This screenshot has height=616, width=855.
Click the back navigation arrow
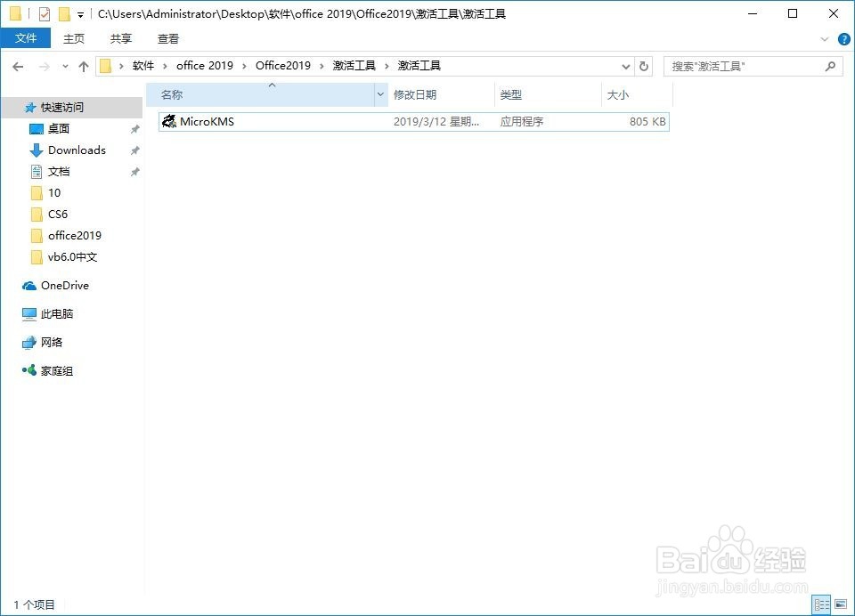pos(18,65)
